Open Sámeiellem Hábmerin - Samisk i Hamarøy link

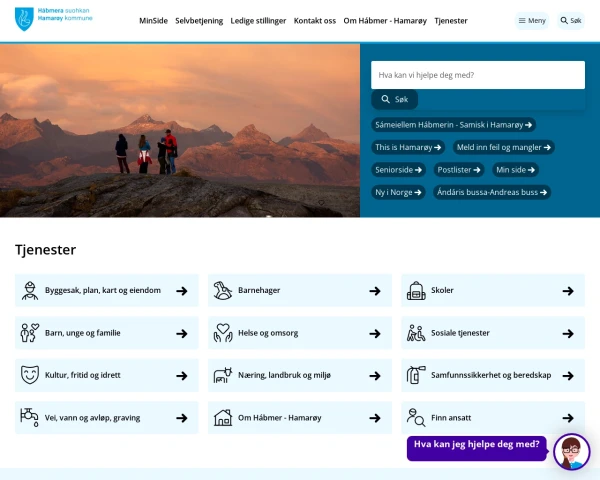point(453,125)
